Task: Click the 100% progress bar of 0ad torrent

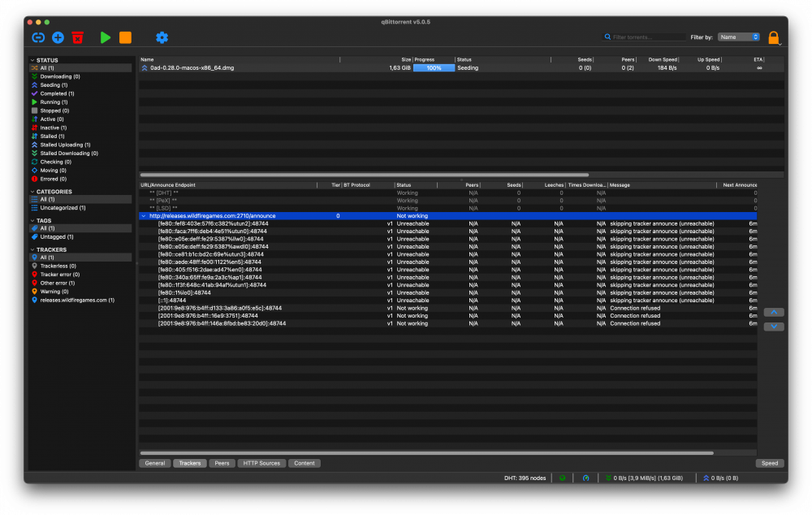Action: 434,68
